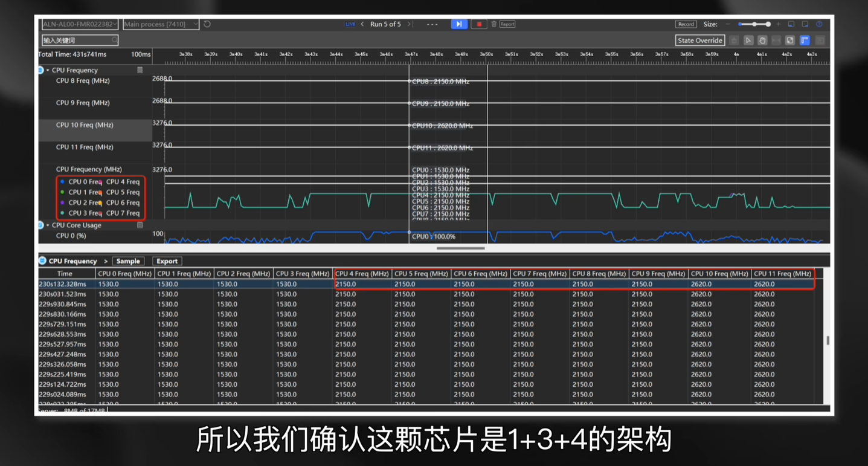Stop recording with the red square button
868x466 pixels.
click(479, 24)
